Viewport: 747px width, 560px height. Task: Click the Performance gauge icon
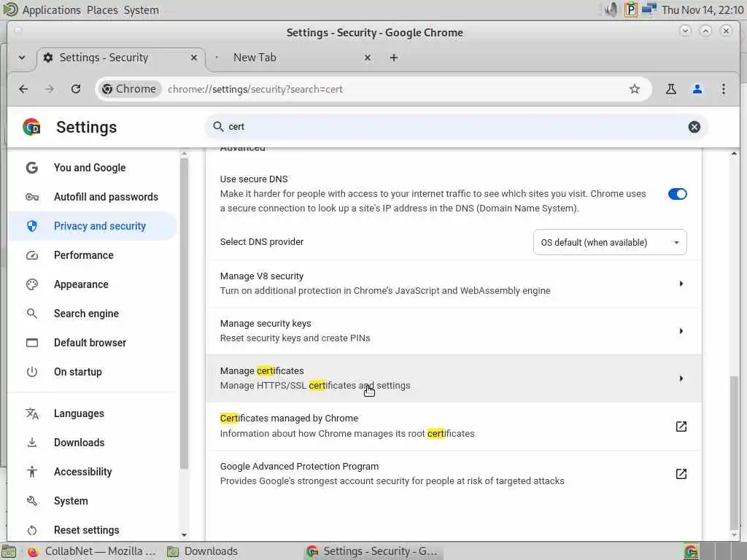click(32, 255)
